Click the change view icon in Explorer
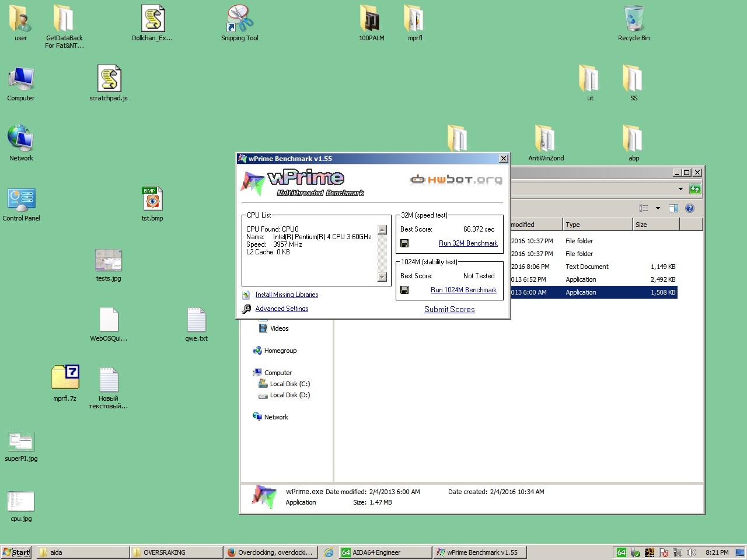Screen dimensions: 747x560 (x=644, y=208)
